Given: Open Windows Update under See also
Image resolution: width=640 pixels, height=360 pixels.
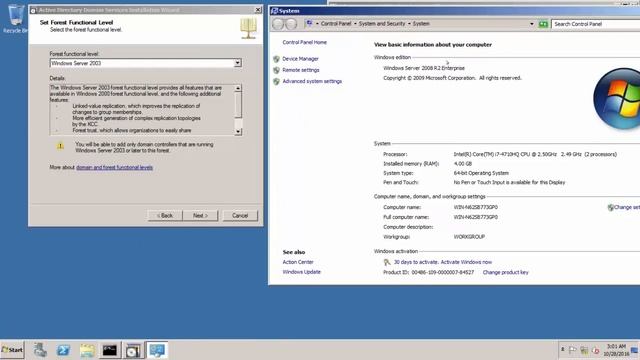Looking at the screenshot, I should tap(302, 272).
